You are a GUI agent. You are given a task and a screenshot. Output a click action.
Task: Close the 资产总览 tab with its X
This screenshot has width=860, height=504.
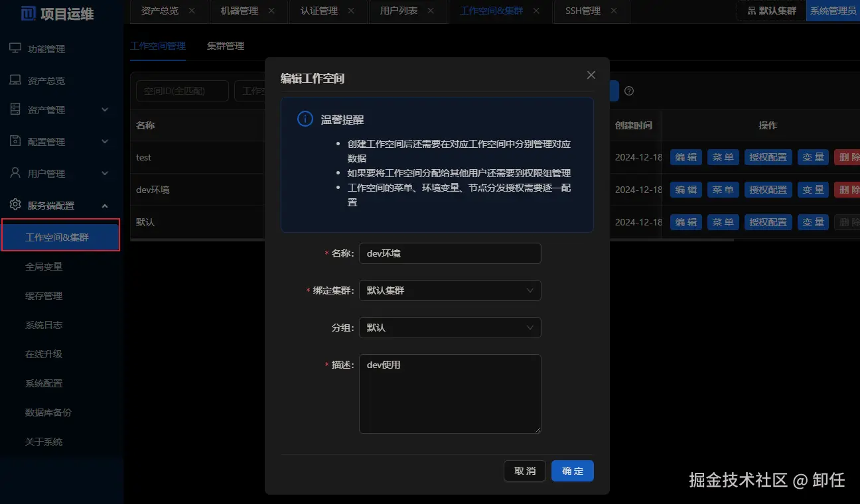coord(192,11)
